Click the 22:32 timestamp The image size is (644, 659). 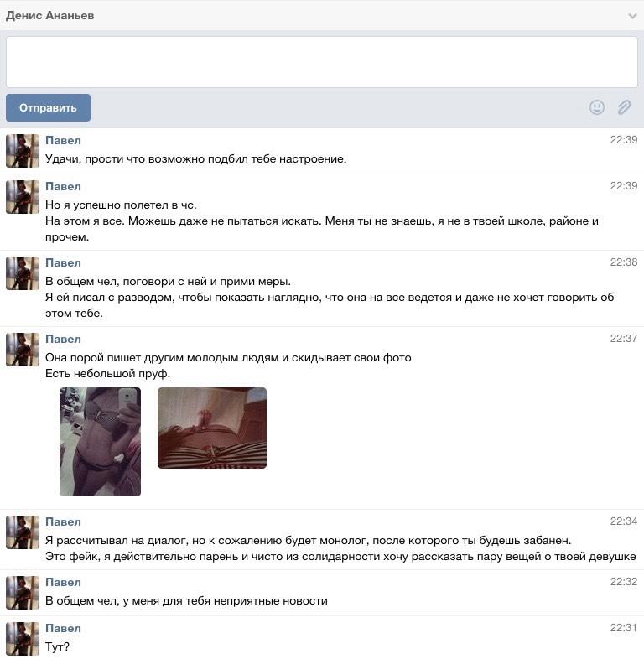coord(624,582)
